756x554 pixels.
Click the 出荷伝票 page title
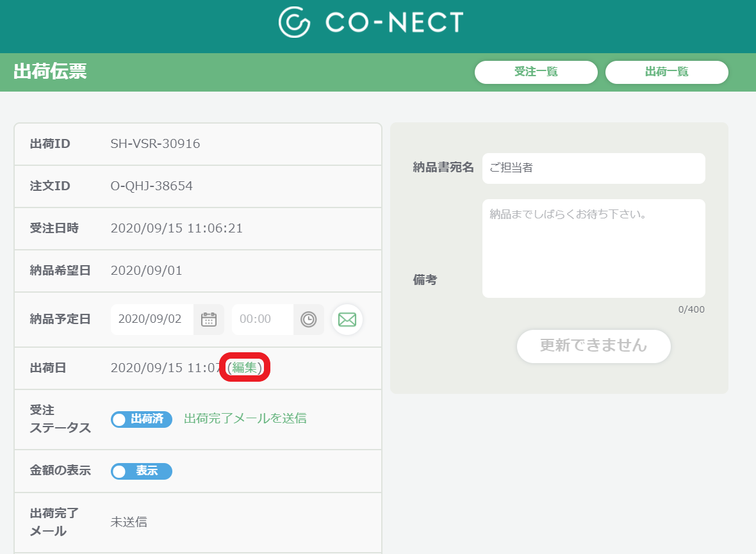pos(50,71)
